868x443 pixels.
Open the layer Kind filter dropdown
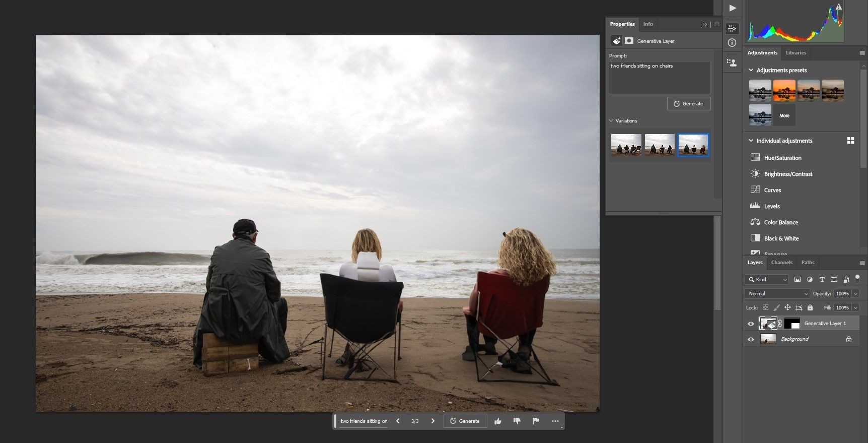[767, 279]
